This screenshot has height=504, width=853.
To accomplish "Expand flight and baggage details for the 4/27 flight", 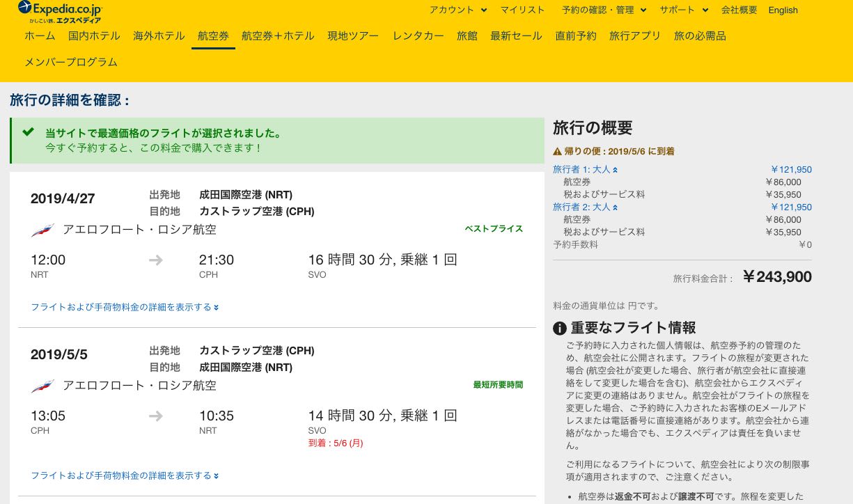I will point(125,307).
